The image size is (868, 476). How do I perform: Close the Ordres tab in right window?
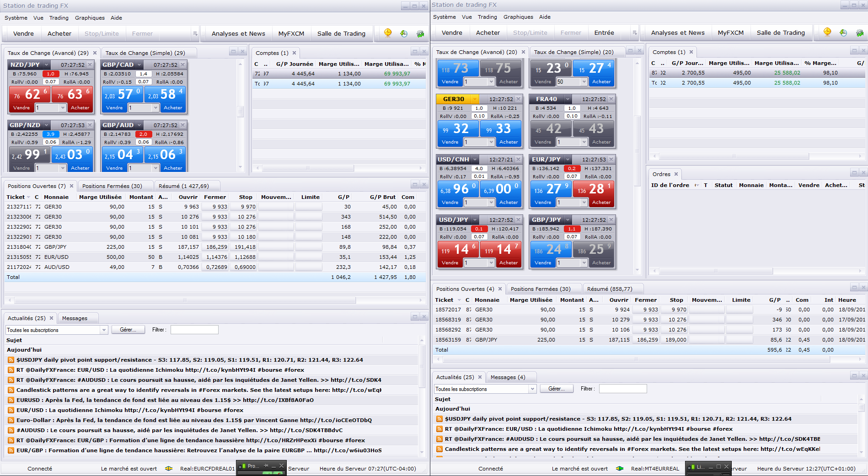676,174
